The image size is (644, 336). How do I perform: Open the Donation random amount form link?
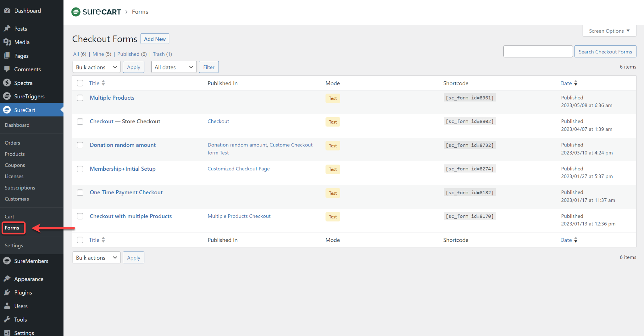[123, 145]
